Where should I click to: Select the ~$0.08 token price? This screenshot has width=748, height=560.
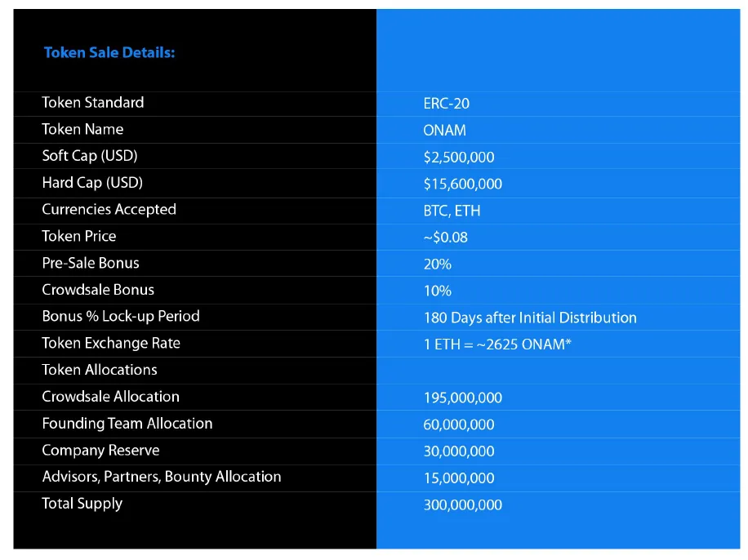(446, 238)
